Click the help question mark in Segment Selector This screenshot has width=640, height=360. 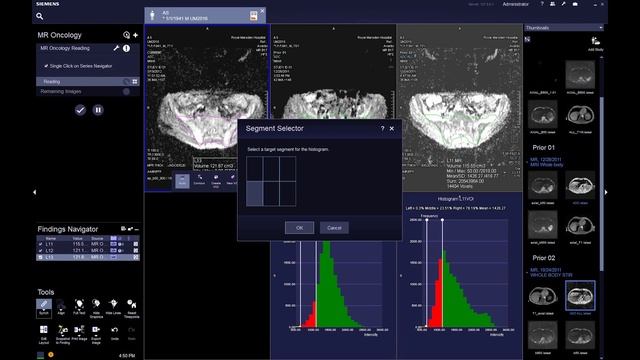[382, 129]
